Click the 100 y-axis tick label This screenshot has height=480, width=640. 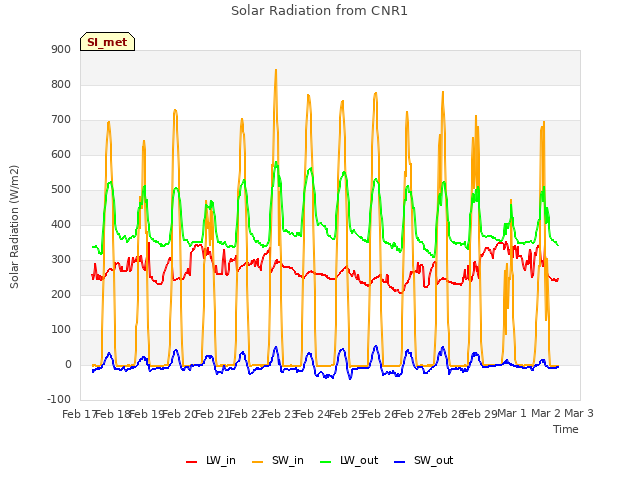click(x=61, y=329)
